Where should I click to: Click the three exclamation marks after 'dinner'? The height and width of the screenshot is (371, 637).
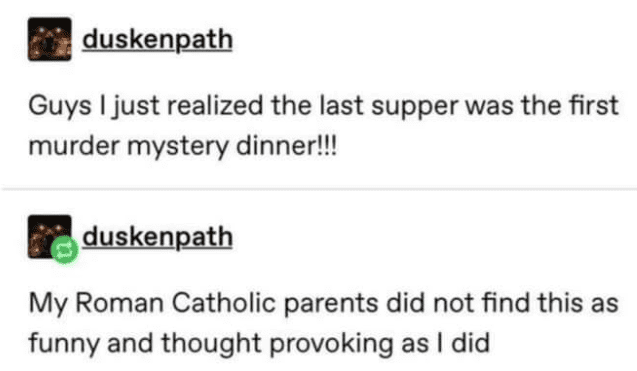[x=329, y=145]
